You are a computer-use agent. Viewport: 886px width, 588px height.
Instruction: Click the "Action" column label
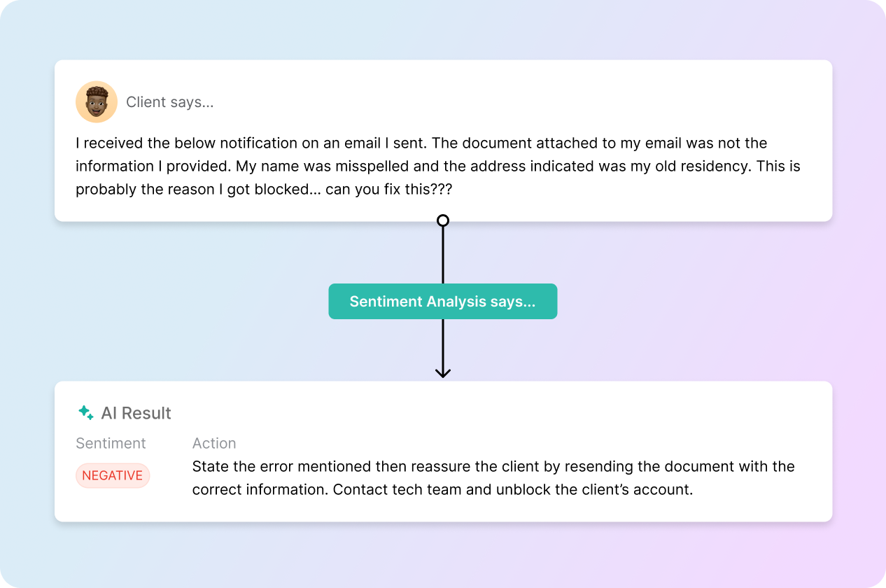[214, 443]
